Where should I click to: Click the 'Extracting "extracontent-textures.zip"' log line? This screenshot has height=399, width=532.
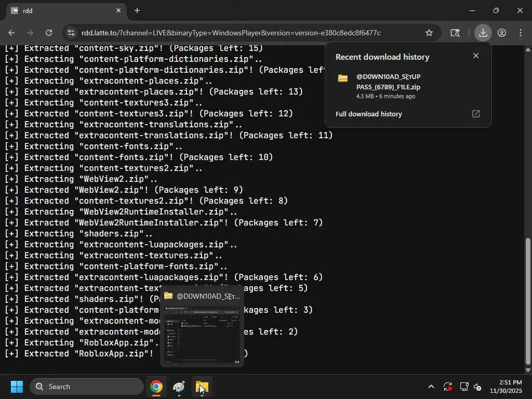(x=113, y=256)
